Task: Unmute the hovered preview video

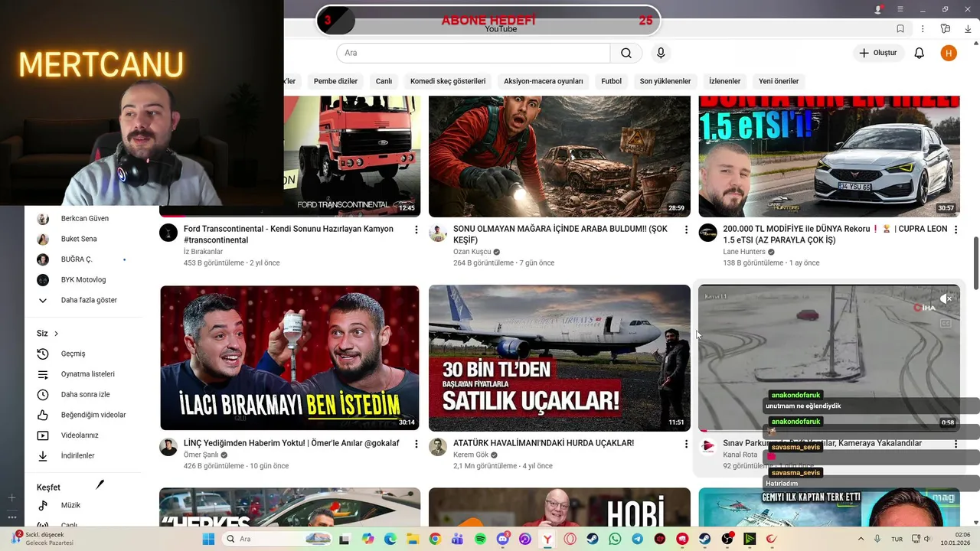Action: point(946,298)
